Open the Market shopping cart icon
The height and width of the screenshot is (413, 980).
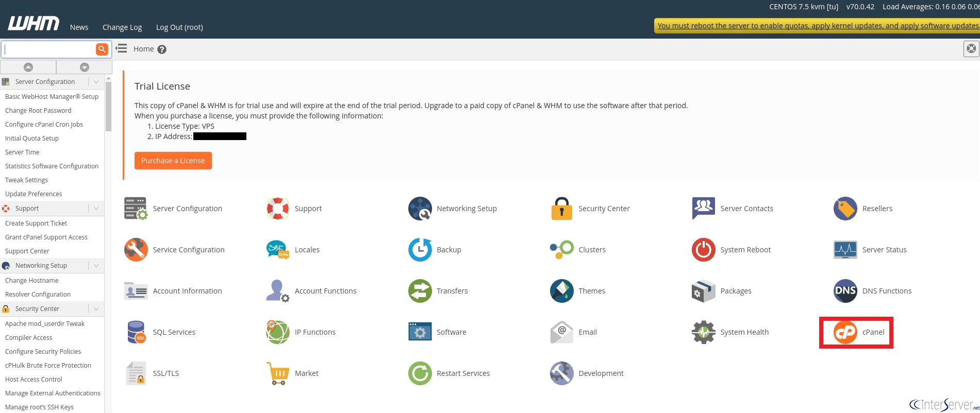point(278,373)
